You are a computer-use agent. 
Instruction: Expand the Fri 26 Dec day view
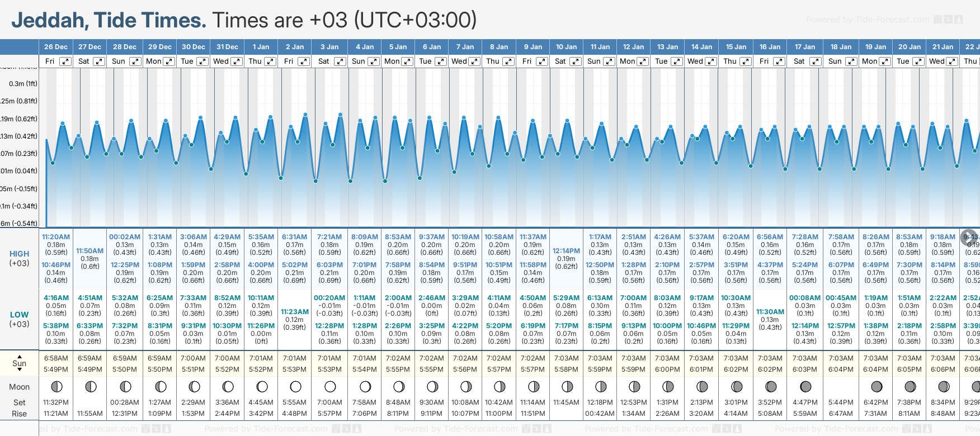[65, 61]
